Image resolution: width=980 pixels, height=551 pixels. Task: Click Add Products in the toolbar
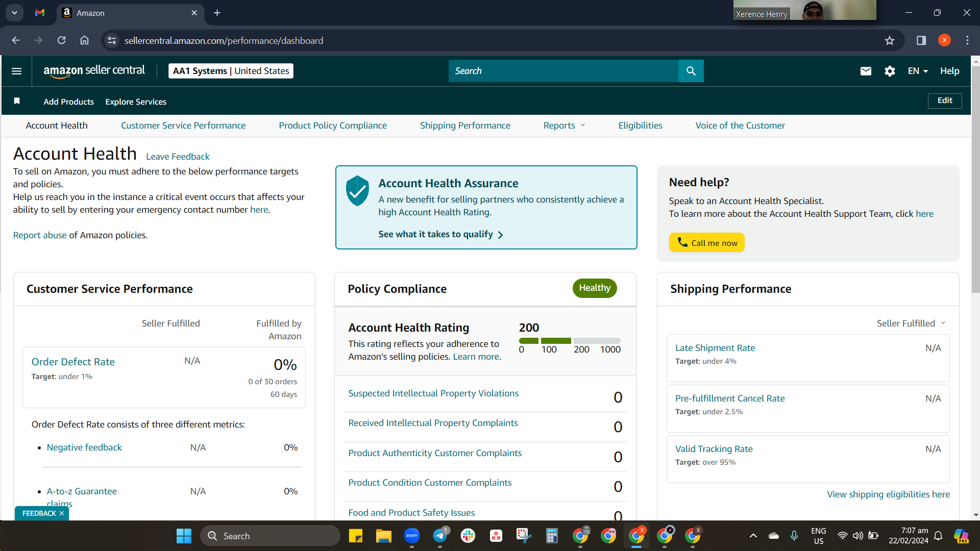point(69,102)
